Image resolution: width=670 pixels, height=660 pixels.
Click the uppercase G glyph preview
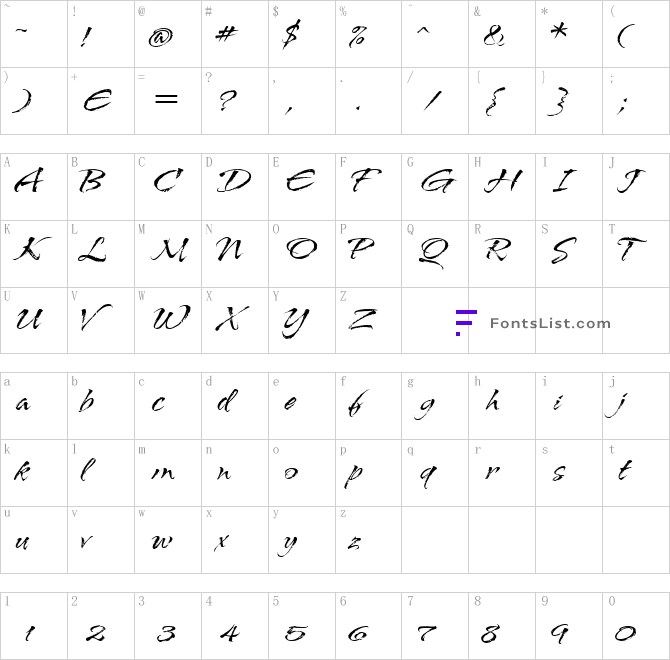[x=438, y=181]
